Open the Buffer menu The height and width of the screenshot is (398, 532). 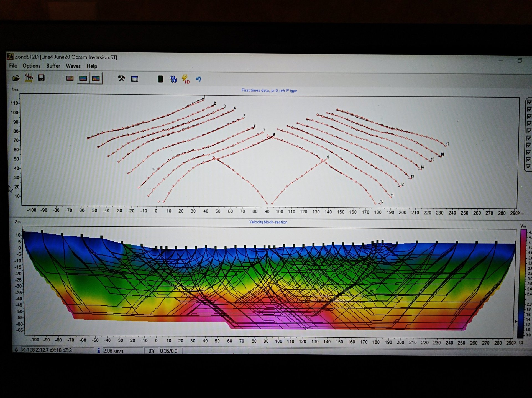(53, 66)
